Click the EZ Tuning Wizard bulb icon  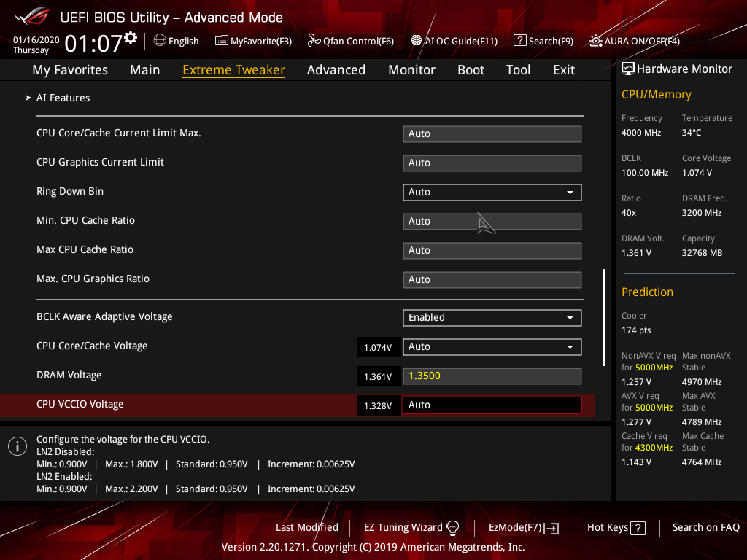tap(452, 527)
